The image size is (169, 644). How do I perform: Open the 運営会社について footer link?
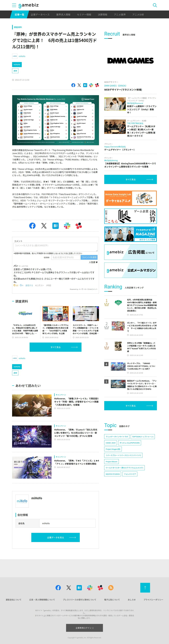14,600
